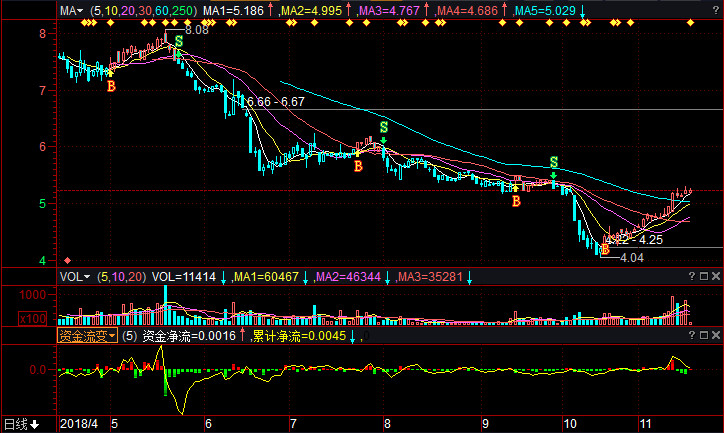This screenshot has height=433, width=724.
Task: Click the 6.66 - 6.67 price level label
Action: (x=274, y=102)
